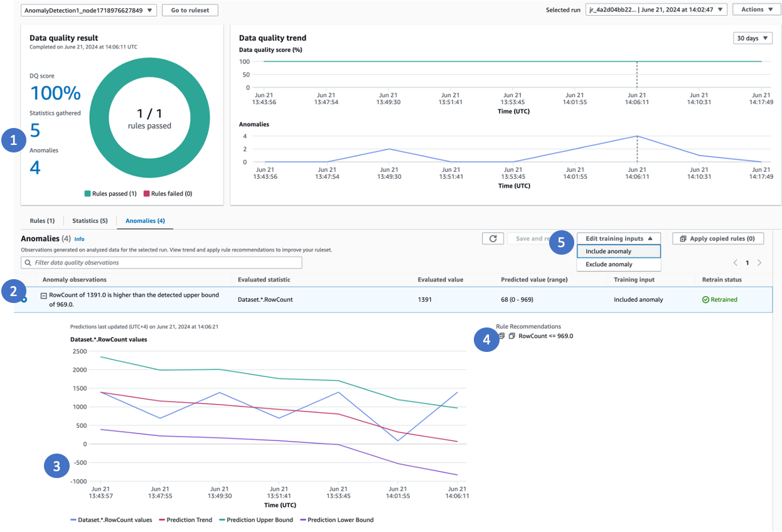Click the refresh anomalies icon button
The height and width of the screenshot is (532, 782).
coord(493,238)
